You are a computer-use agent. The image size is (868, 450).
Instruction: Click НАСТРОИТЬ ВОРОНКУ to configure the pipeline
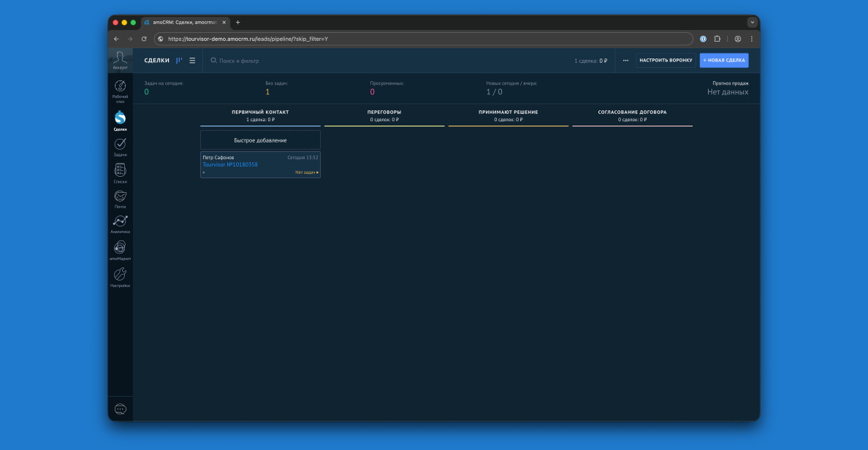point(666,61)
